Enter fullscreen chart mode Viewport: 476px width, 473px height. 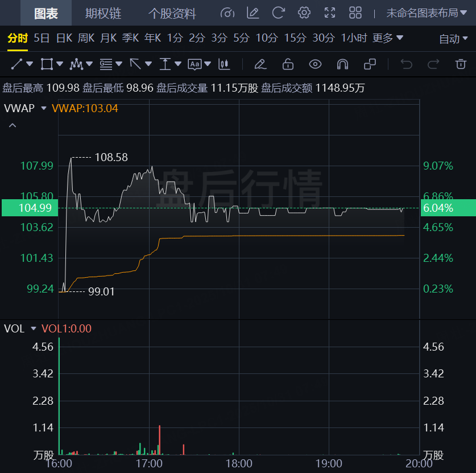coord(330,13)
